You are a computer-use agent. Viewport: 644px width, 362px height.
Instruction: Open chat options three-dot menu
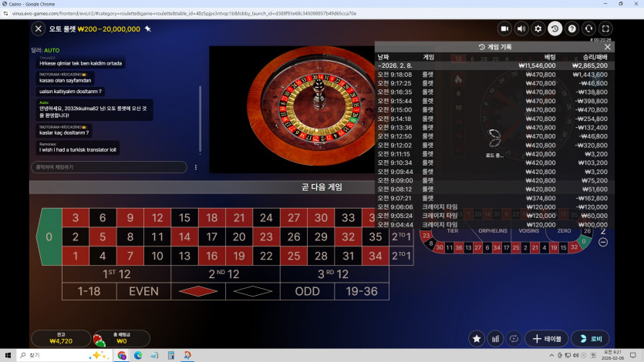point(196,167)
